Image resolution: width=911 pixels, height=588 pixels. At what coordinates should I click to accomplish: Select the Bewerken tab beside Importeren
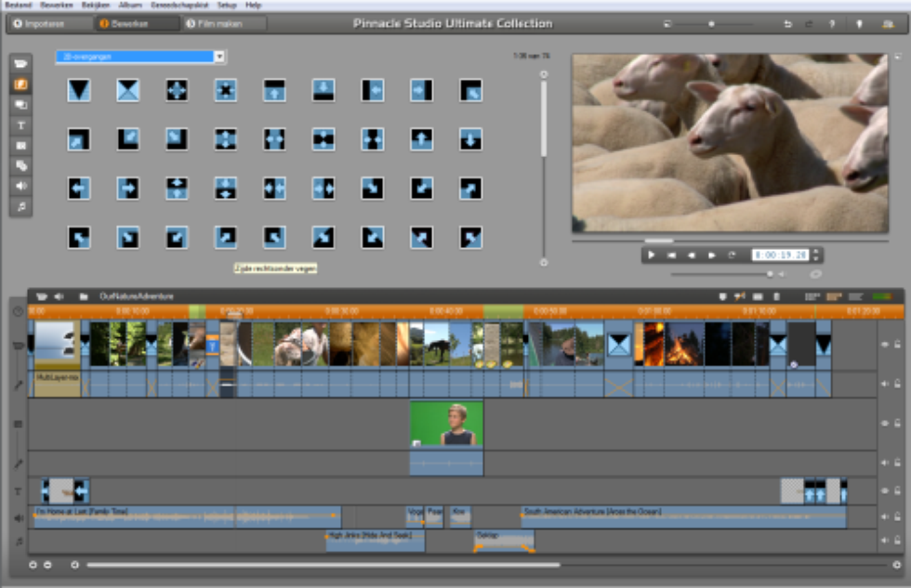(138, 24)
